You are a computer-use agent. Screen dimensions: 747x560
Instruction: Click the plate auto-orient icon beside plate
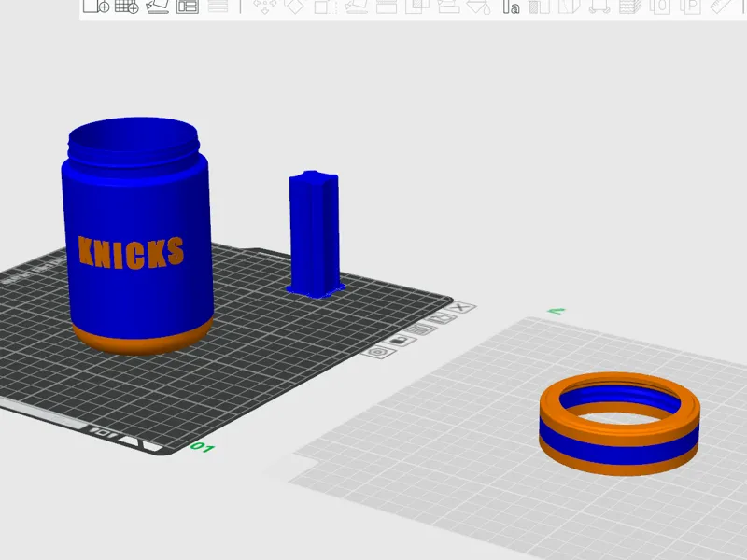click(443, 318)
